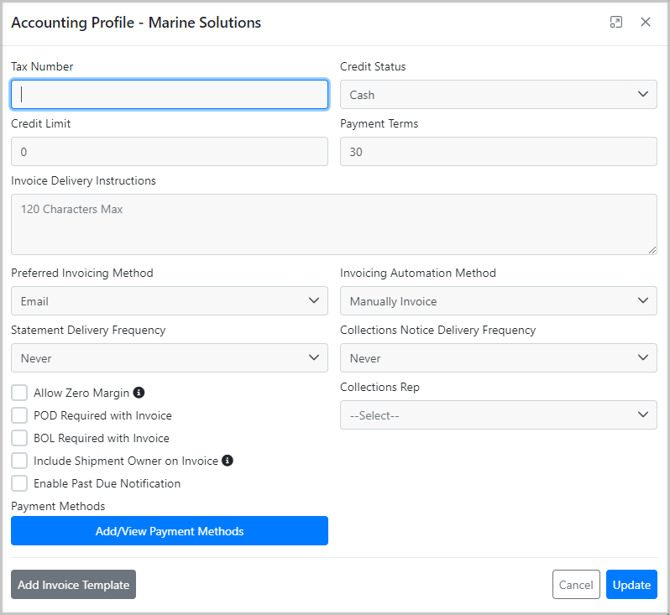Enable the Allow Zero Margin checkbox

click(20, 393)
